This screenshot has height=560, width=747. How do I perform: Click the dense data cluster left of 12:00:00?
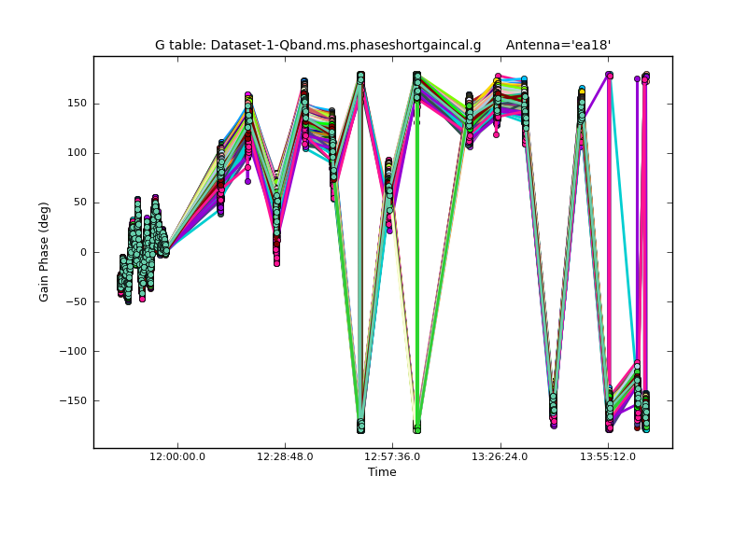tap(140, 247)
